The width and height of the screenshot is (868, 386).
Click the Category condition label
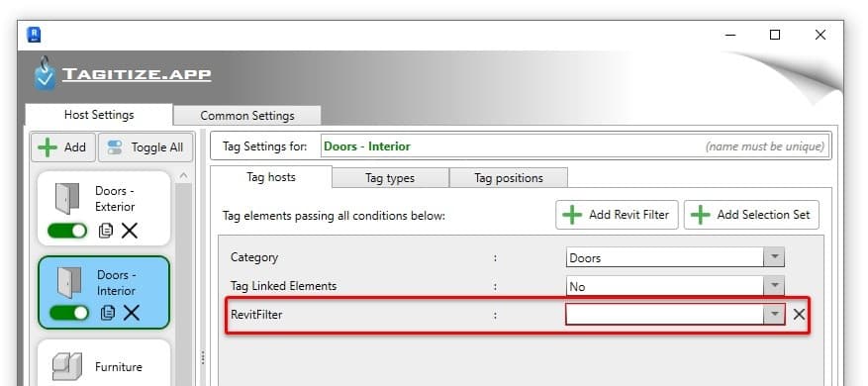254,257
